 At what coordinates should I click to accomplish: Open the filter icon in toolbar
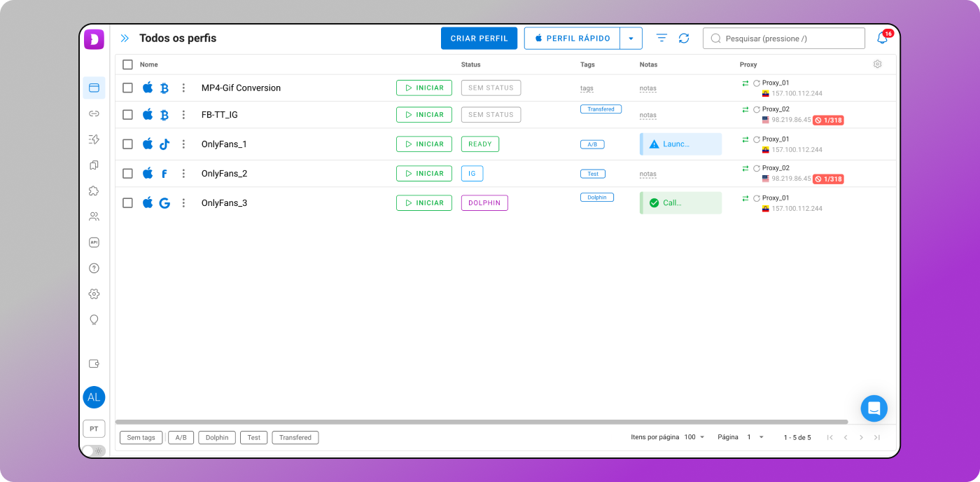(661, 39)
